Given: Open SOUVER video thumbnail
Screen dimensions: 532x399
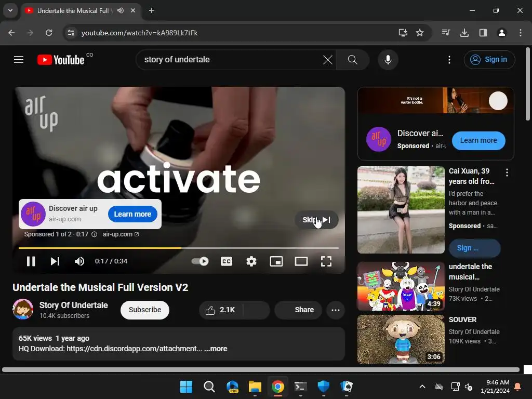Looking at the screenshot, I should pos(401,339).
